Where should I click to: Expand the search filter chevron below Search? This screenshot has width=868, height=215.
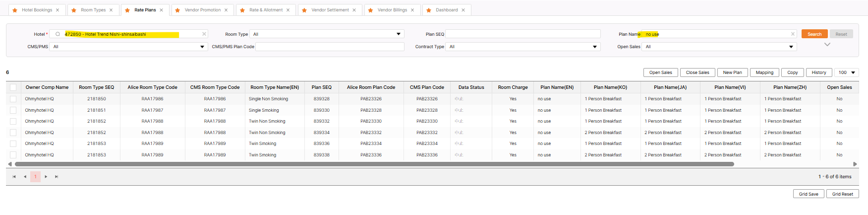tap(827, 45)
